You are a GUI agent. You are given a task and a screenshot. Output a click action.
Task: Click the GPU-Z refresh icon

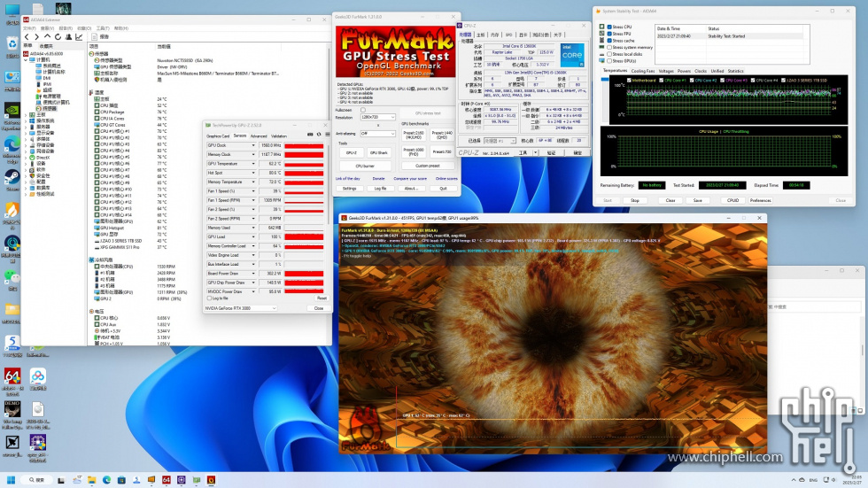click(x=319, y=135)
